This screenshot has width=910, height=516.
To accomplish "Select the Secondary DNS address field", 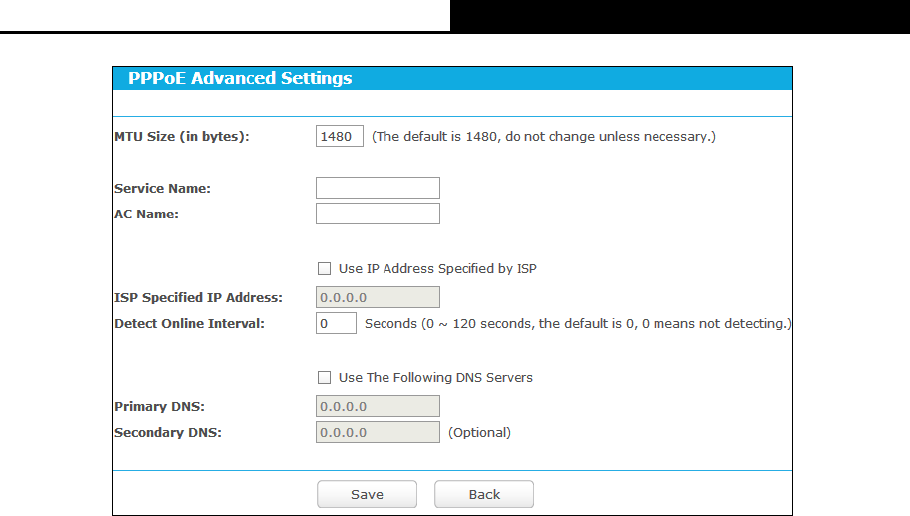I will [377, 432].
